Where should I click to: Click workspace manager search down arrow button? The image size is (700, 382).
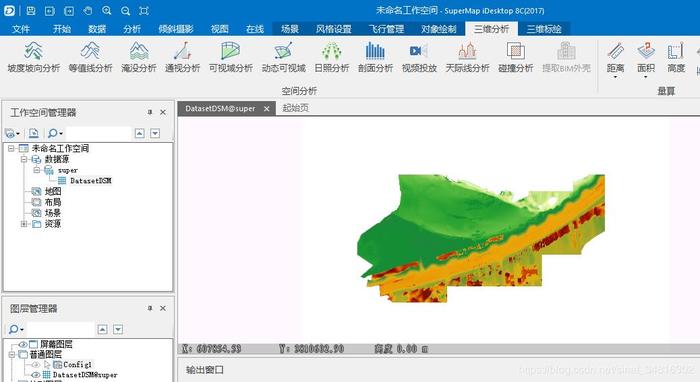(x=155, y=133)
